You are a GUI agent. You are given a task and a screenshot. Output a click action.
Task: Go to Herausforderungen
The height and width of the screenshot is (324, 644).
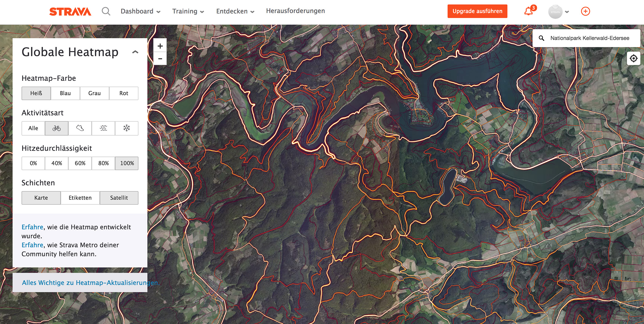[x=295, y=11]
